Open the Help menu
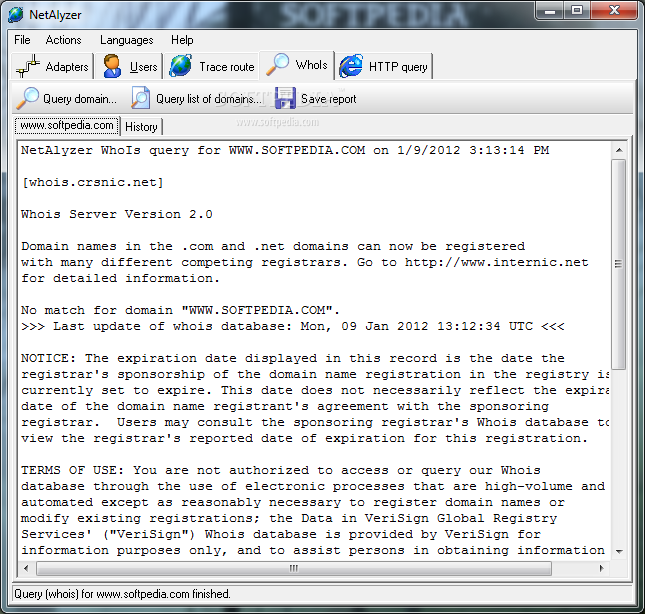The image size is (645, 614). pyautogui.click(x=182, y=40)
